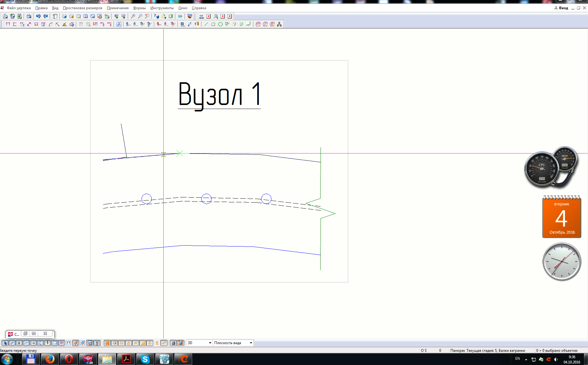This screenshot has width=588, height=365.
Task: Toggle the select text objects switch
Action: 19,343
